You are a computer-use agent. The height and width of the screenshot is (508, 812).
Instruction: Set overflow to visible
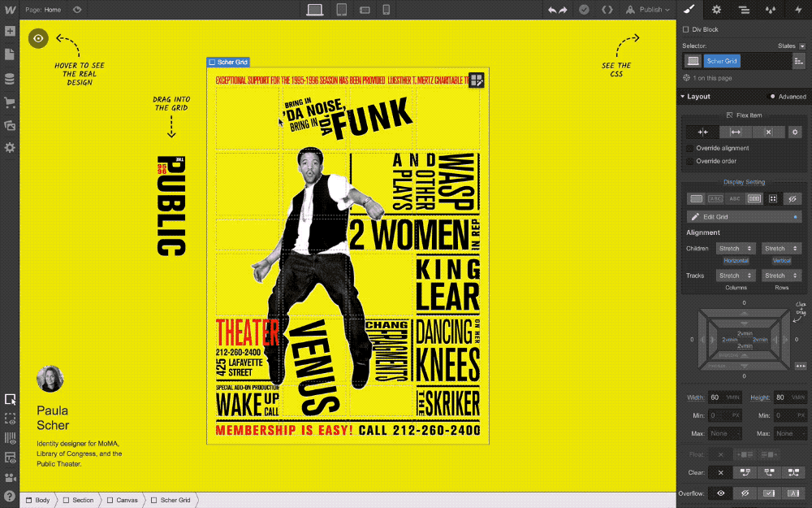(x=720, y=493)
